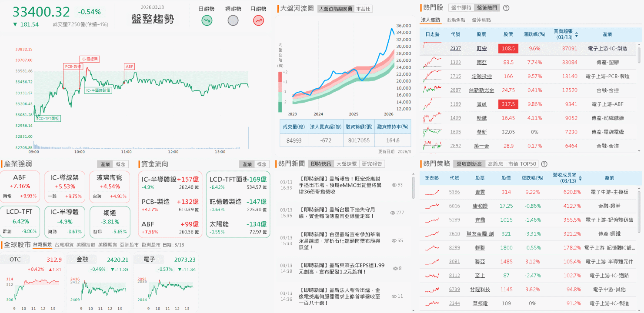Click the 熱門股 table vertical scrollbar
The height and width of the screenshot is (313, 644).
click(x=639, y=54)
